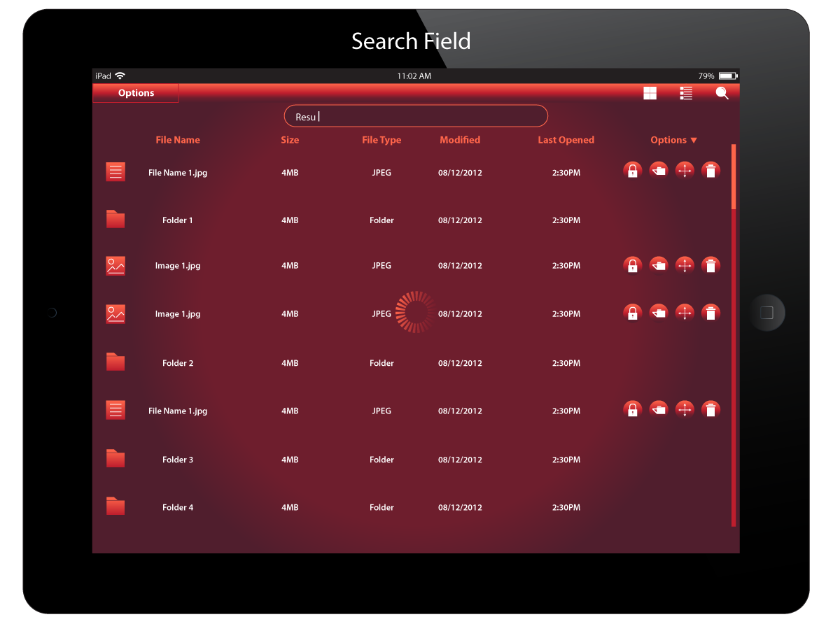Screen dimensions: 840x631
Task: Tap the Wi-Fi status icon
Action: click(120, 76)
